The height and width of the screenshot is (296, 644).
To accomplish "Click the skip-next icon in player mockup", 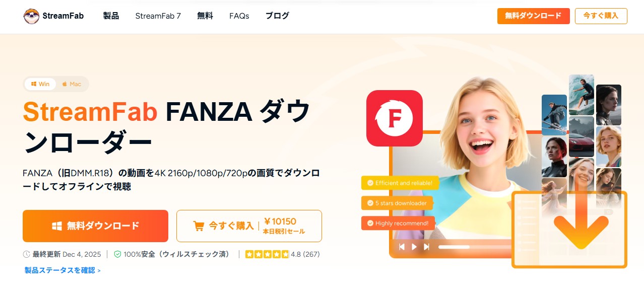I will (427, 247).
